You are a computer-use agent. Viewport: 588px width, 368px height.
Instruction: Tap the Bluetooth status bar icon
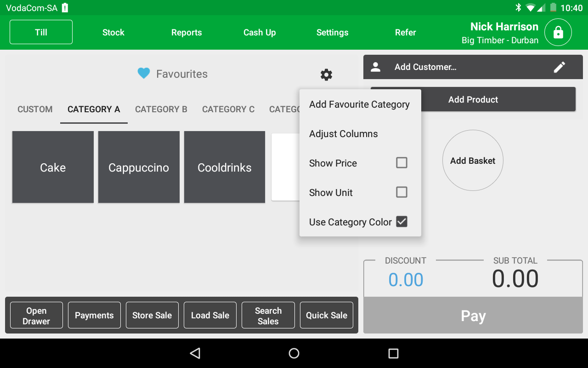click(x=518, y=7)
